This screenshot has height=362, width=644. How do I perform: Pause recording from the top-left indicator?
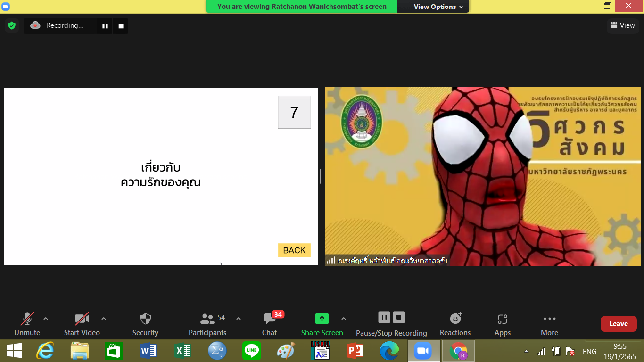105,26
